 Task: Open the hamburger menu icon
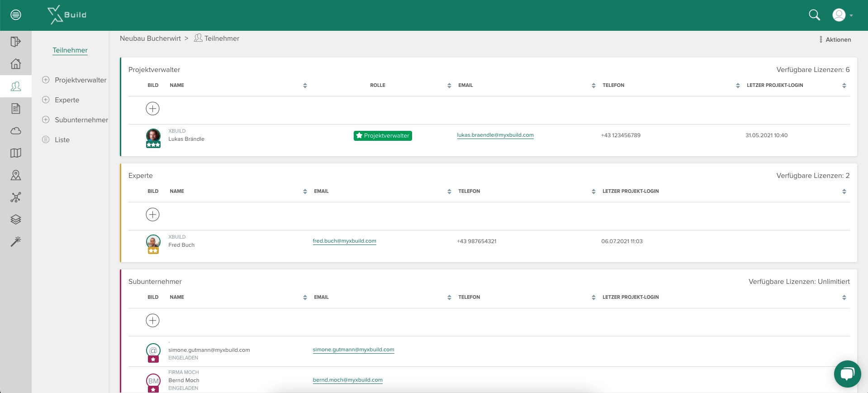tap(16, 15)
